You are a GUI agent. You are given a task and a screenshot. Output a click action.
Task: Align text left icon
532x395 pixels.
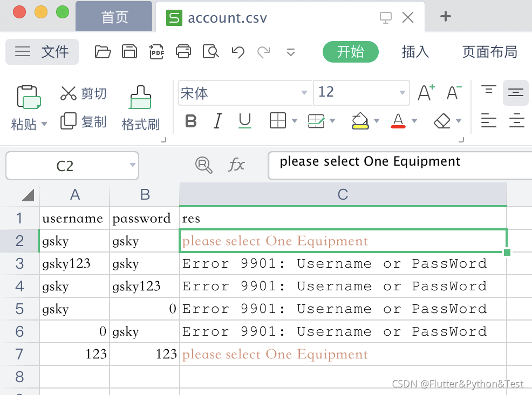click(489, 121)
